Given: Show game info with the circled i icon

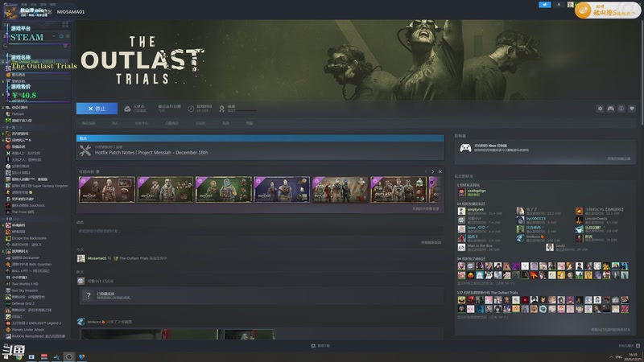Looking at the screenshot, I should click(x=621, y=109).
